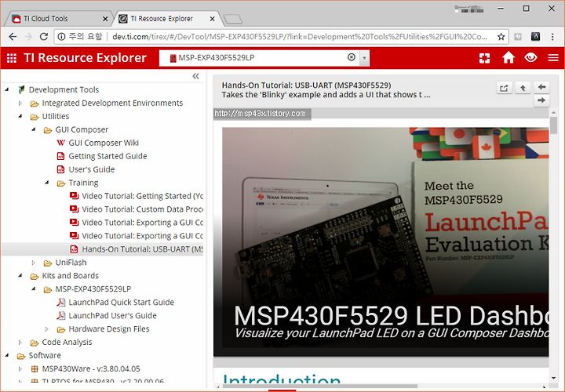Collapse the Development Tools node

(x=7, y=89)
